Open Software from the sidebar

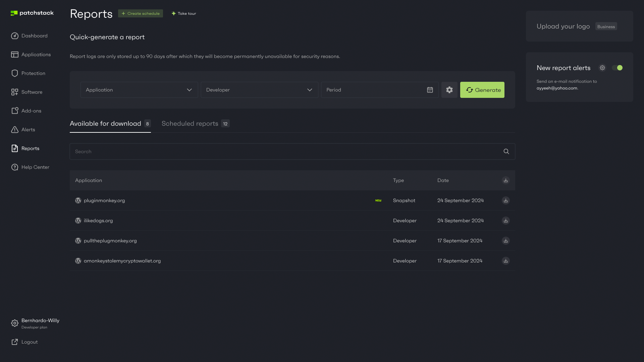pyautogui.click(x=32, y=92)
